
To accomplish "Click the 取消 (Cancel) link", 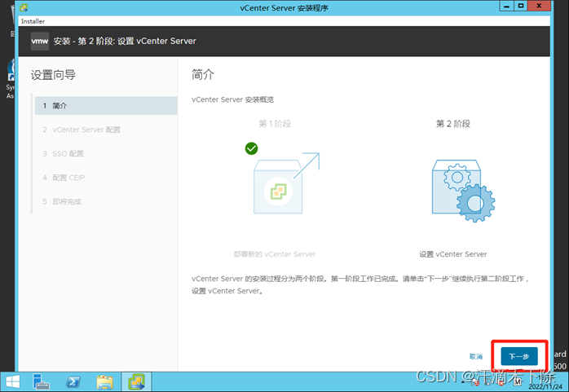I will [476, 356].
